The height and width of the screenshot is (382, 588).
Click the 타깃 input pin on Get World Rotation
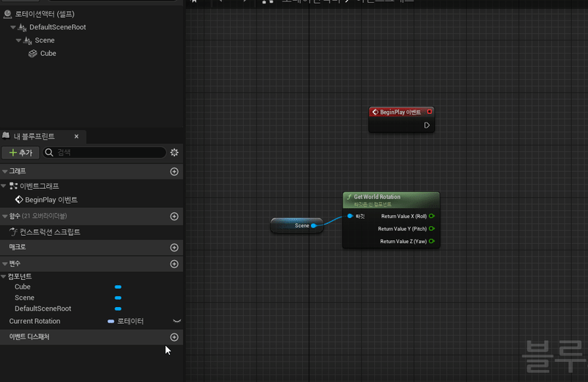tap(350, 216)
